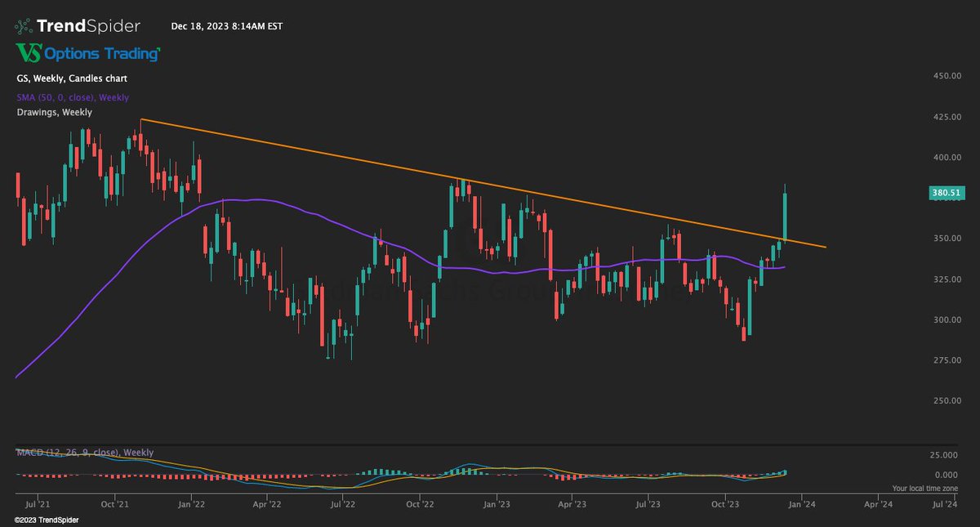Click the Oct '23 time axis label
Viewport: 980px width, 527px height.
coord(724,505)
